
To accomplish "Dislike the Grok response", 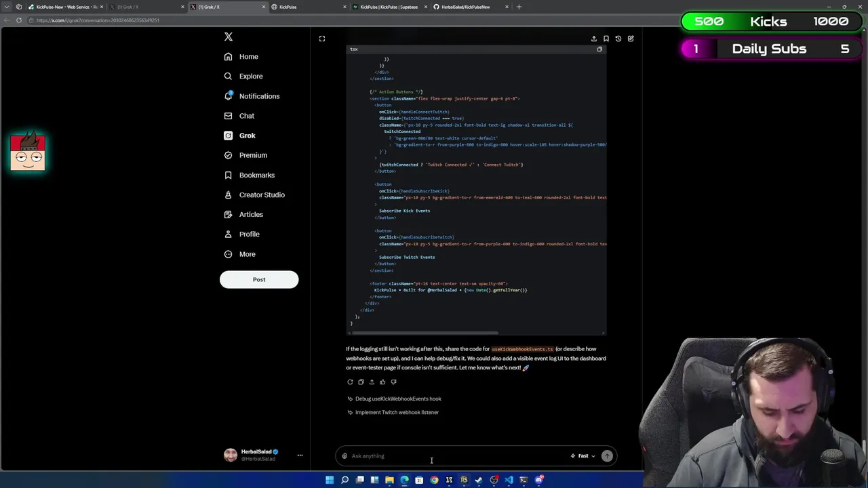I will tap(393, 382).
